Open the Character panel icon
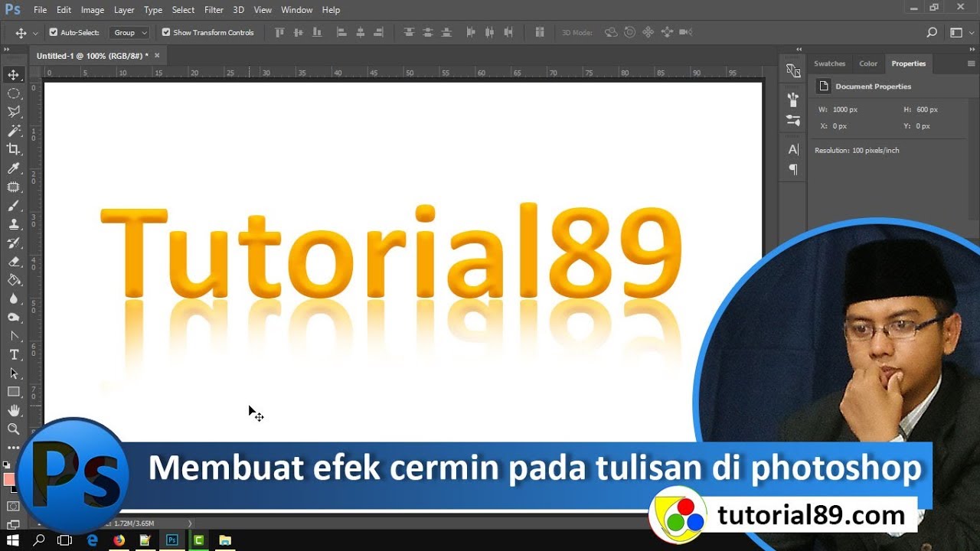Screen dimensions: 980x551 point(793,149)
